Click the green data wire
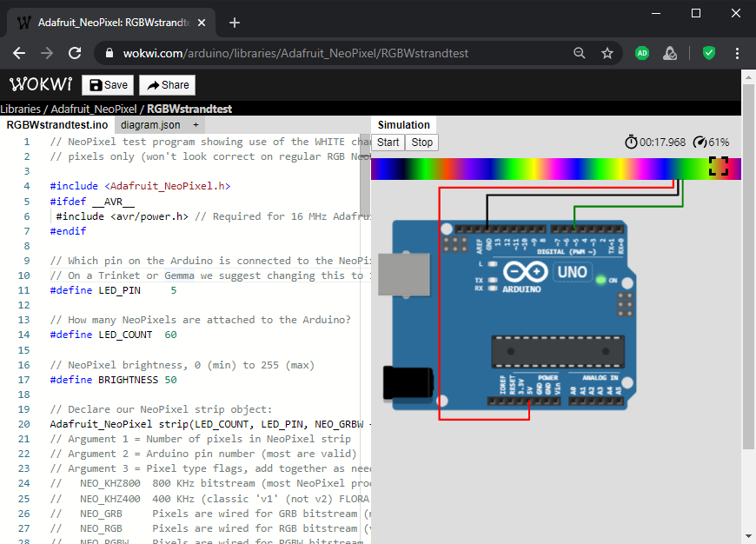 628,207
